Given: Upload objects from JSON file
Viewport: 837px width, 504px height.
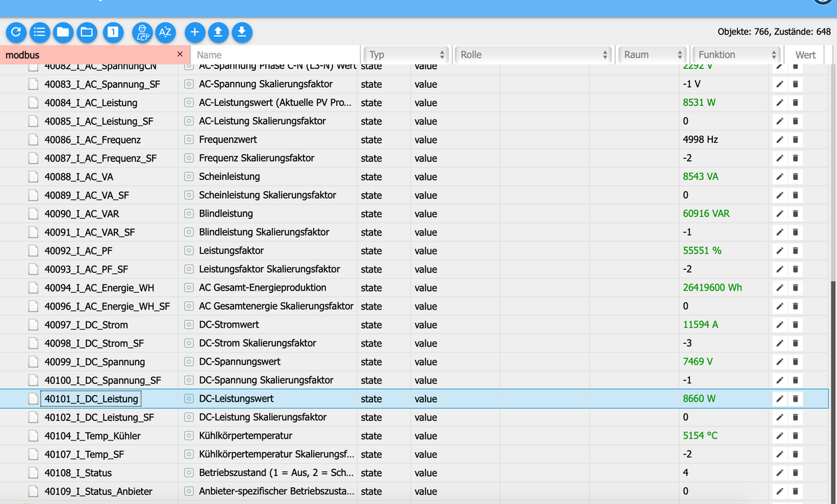Looking at the screenshot, I should (x=218, y=31).
